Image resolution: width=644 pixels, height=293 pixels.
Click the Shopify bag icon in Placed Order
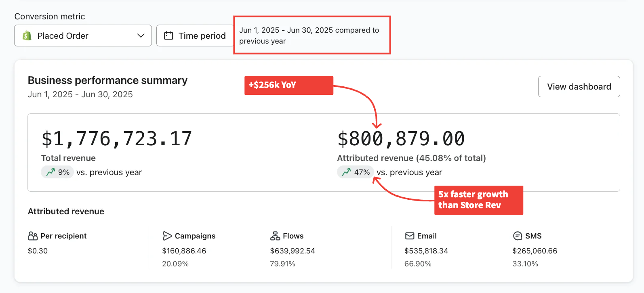(x=27, y=36)
